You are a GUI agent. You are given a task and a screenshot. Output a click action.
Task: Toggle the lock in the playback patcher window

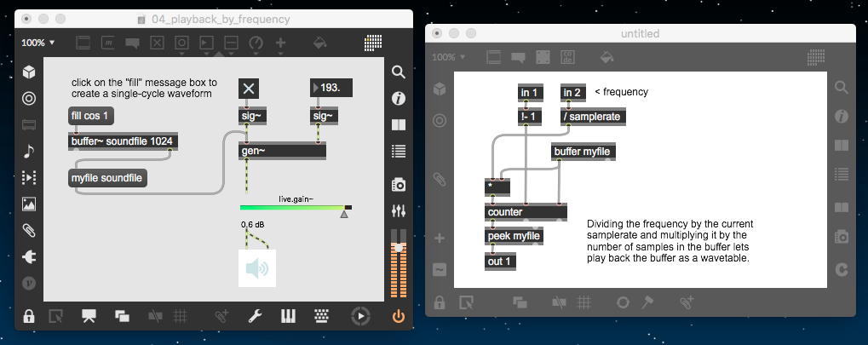(29, 316)
